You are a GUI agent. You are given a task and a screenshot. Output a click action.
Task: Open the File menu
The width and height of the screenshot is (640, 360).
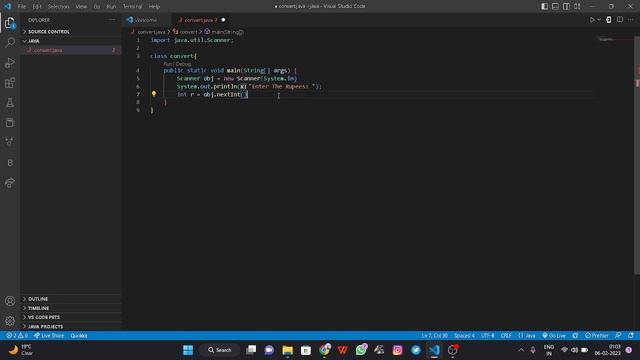22,6
